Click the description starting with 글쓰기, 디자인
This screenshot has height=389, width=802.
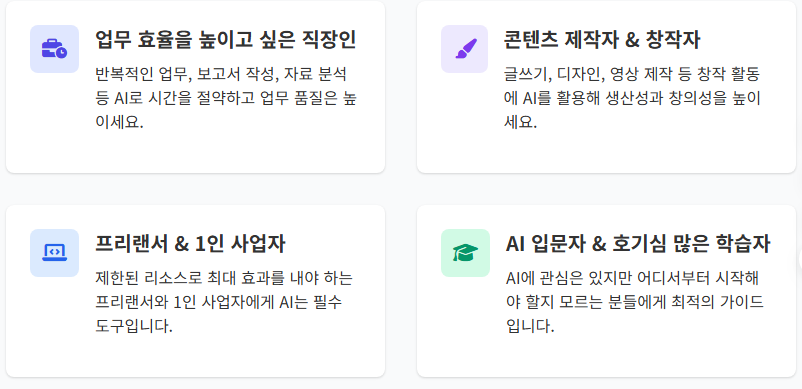[633, 98]
